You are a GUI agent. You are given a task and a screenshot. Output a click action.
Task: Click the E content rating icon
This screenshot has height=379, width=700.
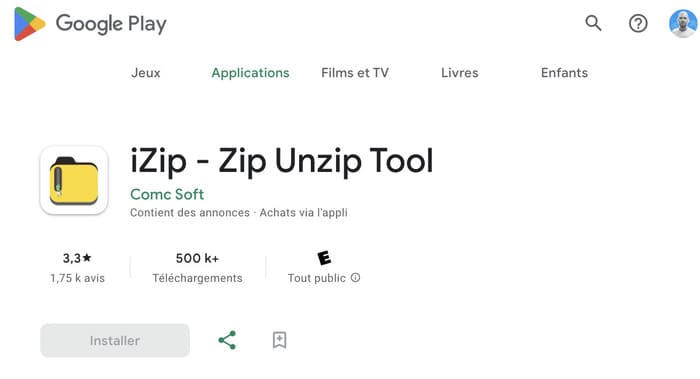(324, 258)
